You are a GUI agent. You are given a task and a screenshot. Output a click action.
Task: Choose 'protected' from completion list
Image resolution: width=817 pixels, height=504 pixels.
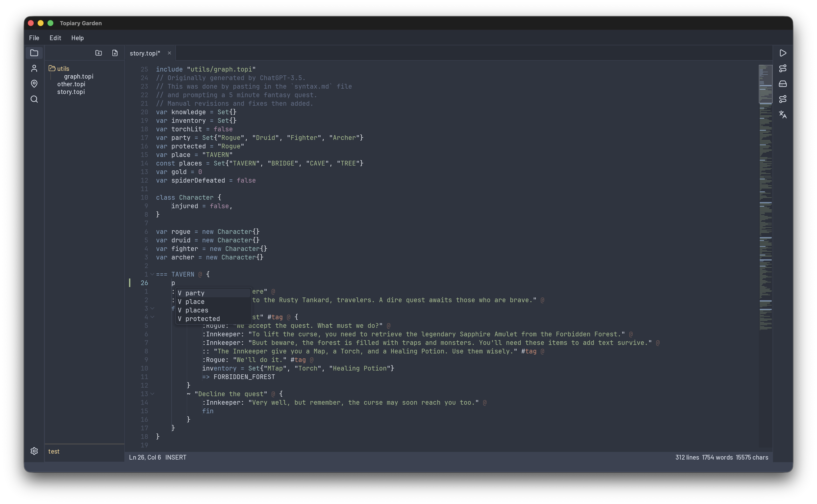pos(202,319)
